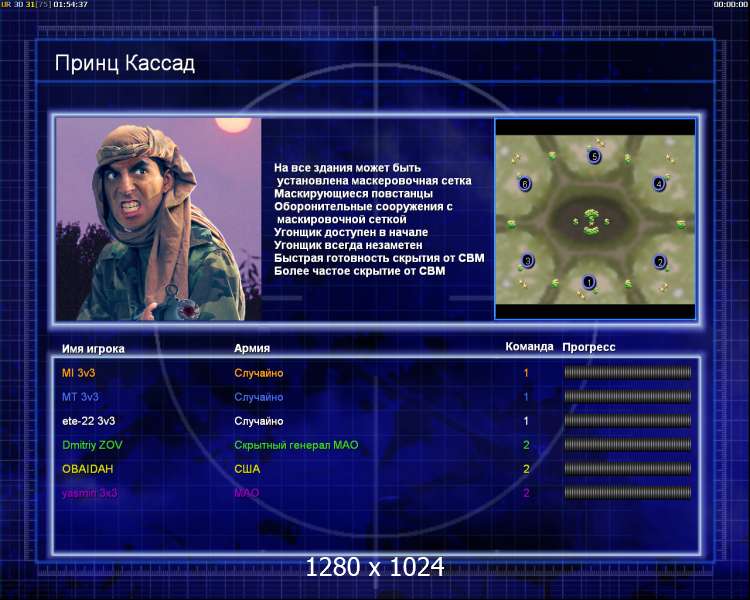
Task: Click player name OBAIDAH
Action: coord(88,469)
